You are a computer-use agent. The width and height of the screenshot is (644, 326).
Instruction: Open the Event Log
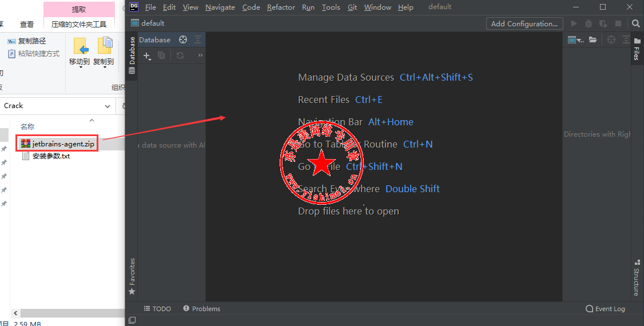coord(605,309)
